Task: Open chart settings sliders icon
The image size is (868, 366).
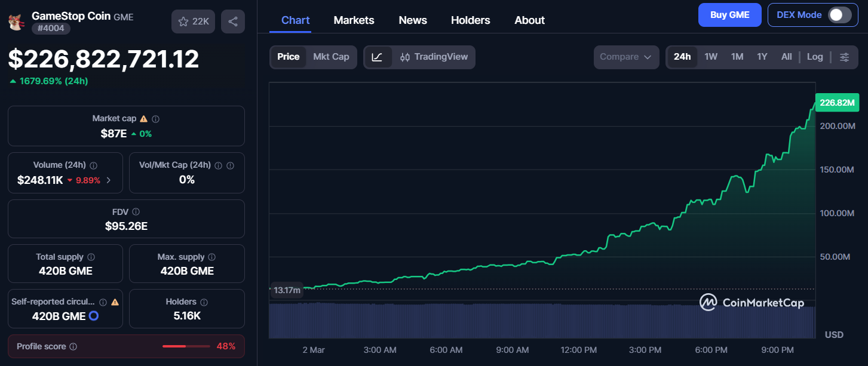Action: coord(844,57)
